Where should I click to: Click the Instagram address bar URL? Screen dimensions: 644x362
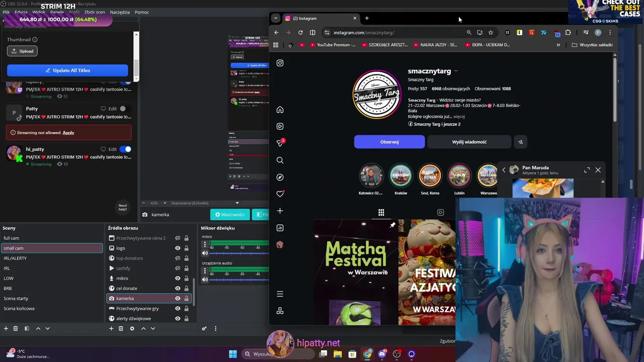point(364,32)
